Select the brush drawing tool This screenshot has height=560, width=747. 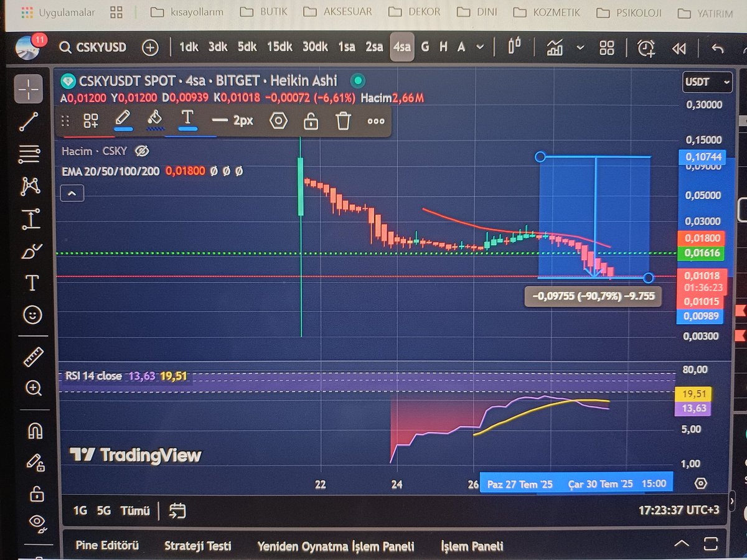pyautogui.click(x=31, y=251)
